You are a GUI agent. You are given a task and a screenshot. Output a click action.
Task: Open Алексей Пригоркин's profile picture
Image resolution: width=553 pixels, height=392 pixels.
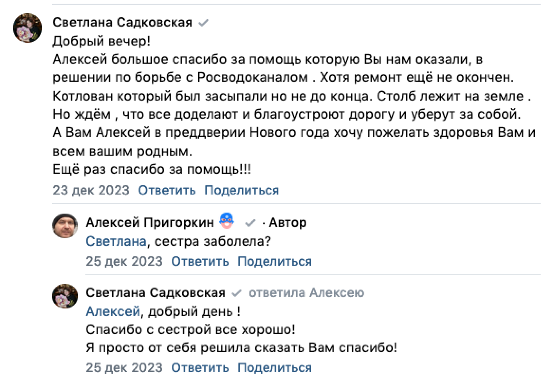pos(65,226)
